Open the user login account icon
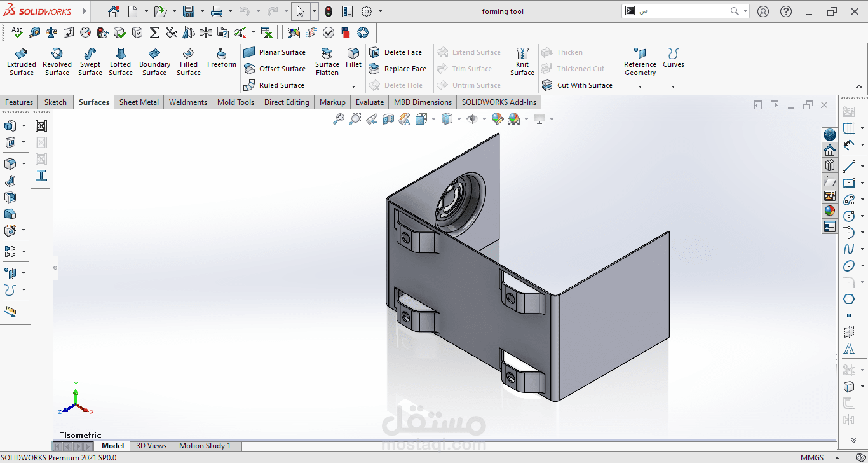The width and height of the screenshot is (868, 463). [763, 11]
